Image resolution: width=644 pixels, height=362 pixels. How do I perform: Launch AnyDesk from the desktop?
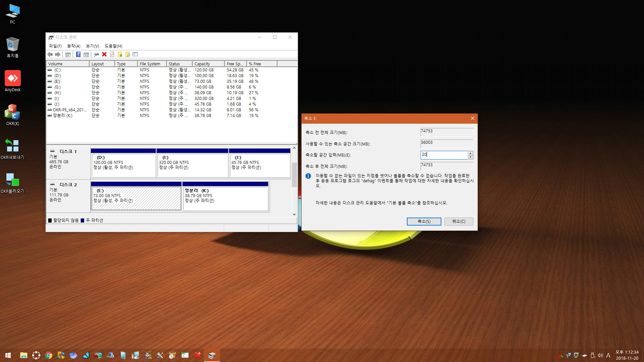point(13,81)
